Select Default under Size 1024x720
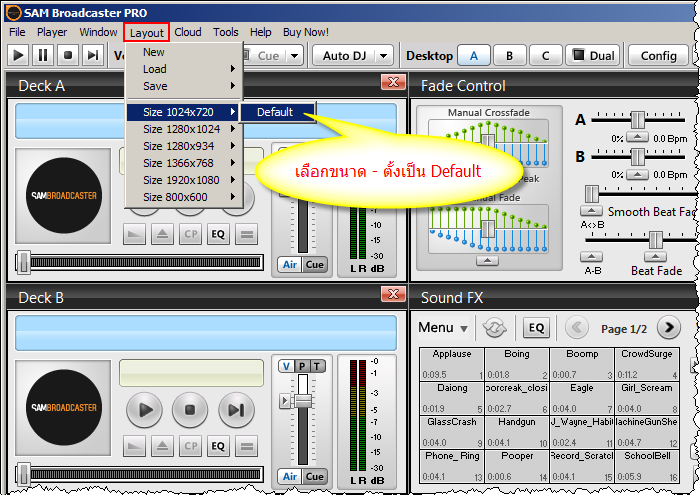This screenshot has height=495, width=700. tap(278, 112)
